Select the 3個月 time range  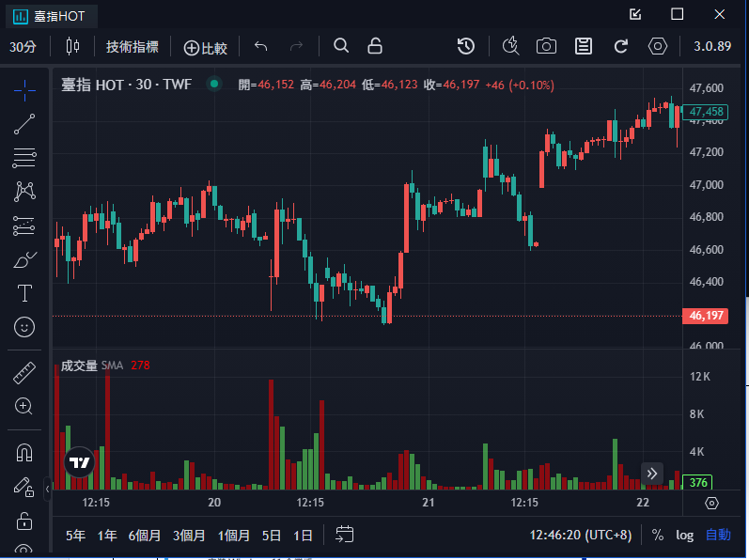189,536
